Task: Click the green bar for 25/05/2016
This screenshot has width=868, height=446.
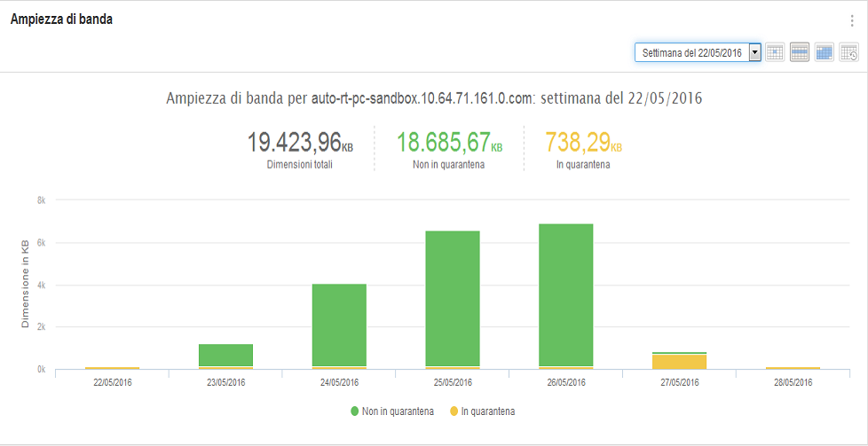Action: 453,297
